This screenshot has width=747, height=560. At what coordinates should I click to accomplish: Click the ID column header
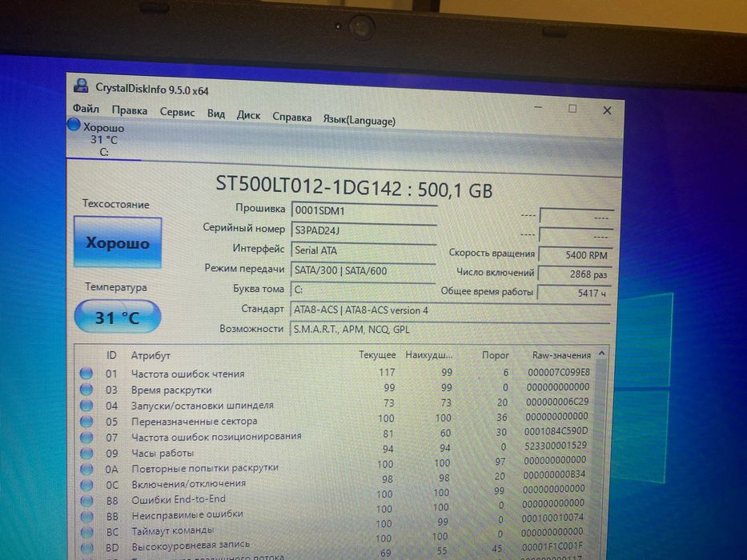click(111, 355)
